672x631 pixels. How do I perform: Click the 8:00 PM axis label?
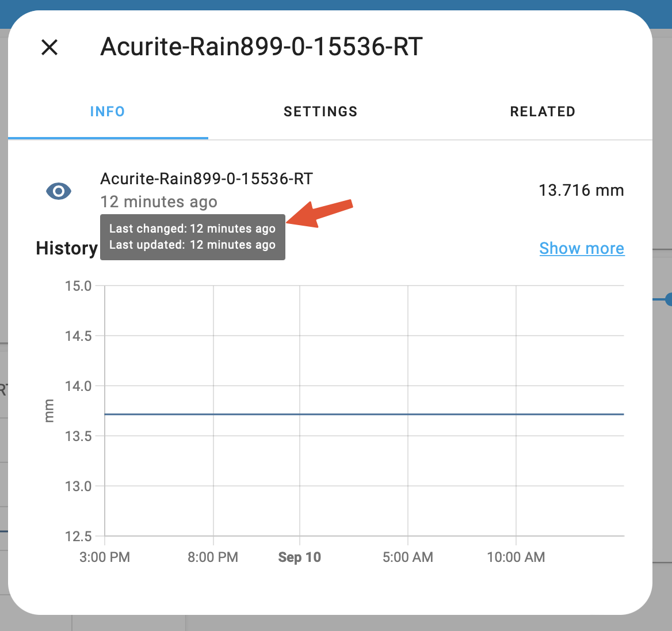tap(213, 557)
